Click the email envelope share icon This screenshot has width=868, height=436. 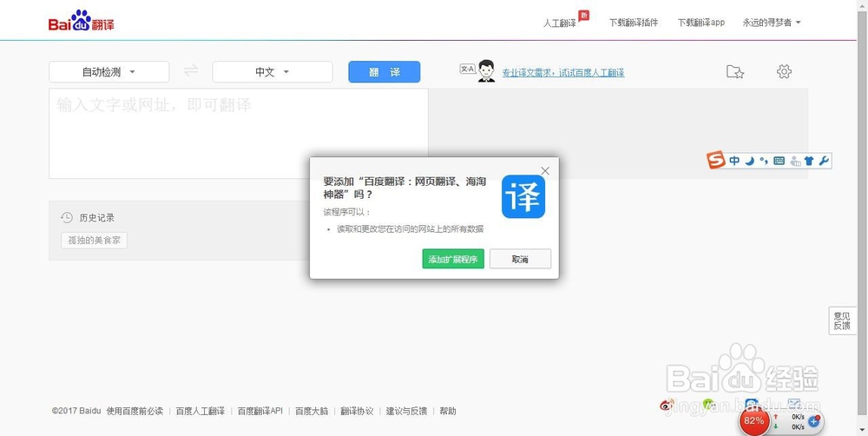[794, 403]
